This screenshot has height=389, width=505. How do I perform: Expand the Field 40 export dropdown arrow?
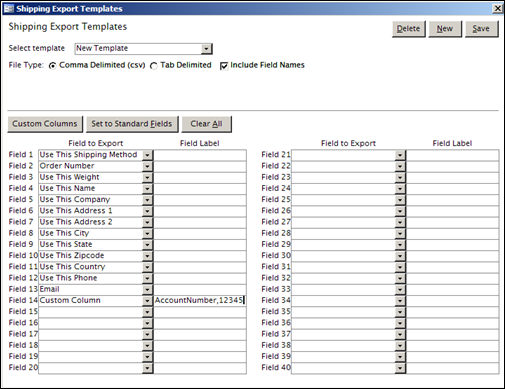(400, 368)
